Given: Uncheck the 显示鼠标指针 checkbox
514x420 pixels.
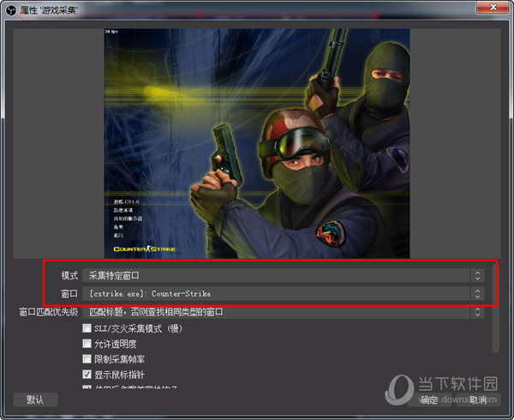Looking at the screenshot, I should click(87, 375).
